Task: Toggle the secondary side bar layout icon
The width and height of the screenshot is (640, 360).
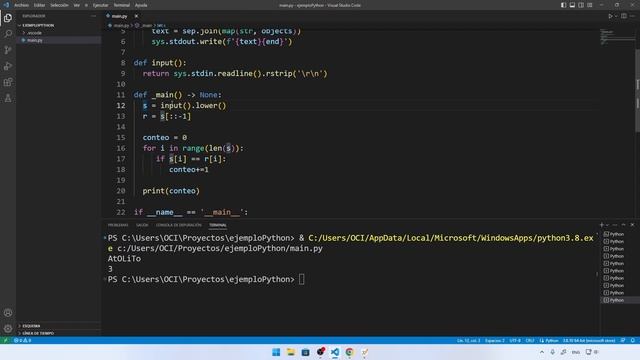Action: [x=581, y=5]
